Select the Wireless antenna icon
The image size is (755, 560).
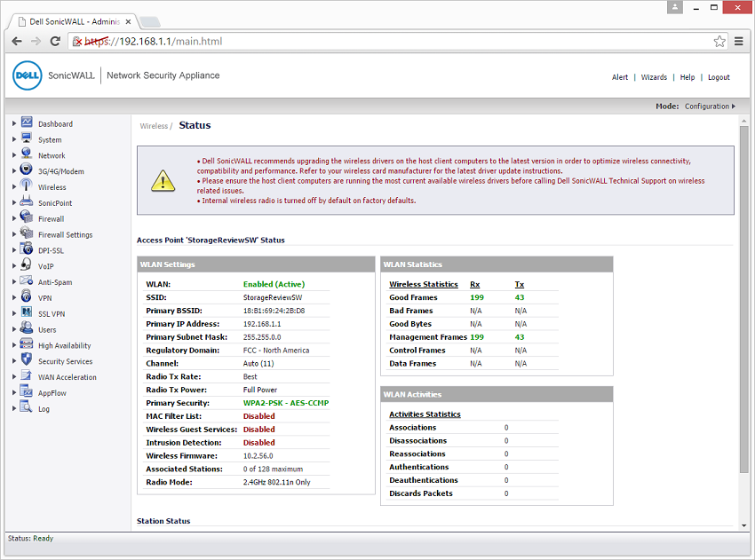click(x=27, y=185)
